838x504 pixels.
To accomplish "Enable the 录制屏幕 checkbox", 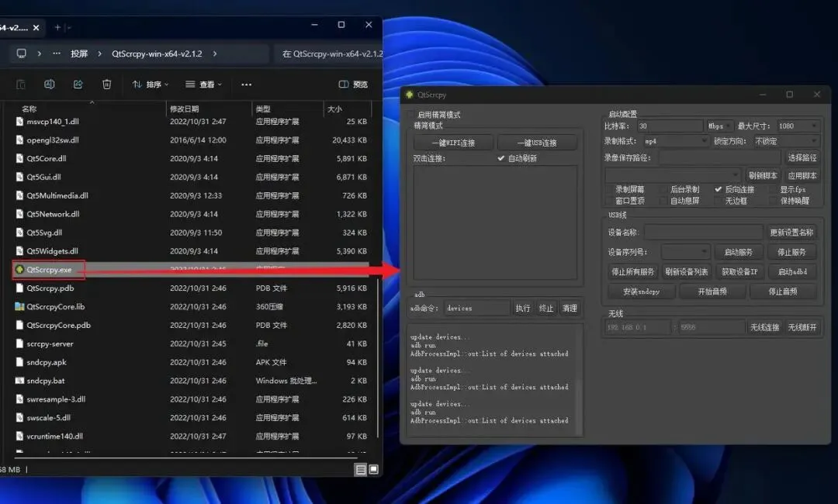I will pyautogui.click(x=609, y=189).
